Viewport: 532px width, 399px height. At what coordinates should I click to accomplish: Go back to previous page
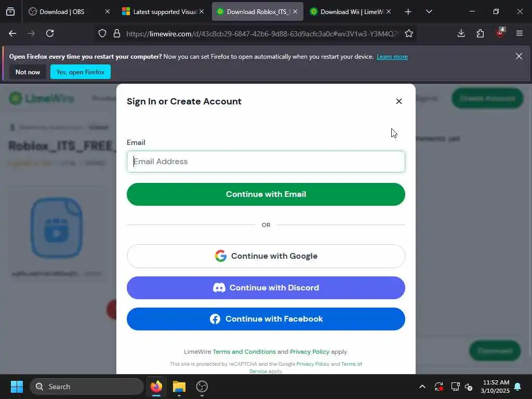click(x=12, y=33)
